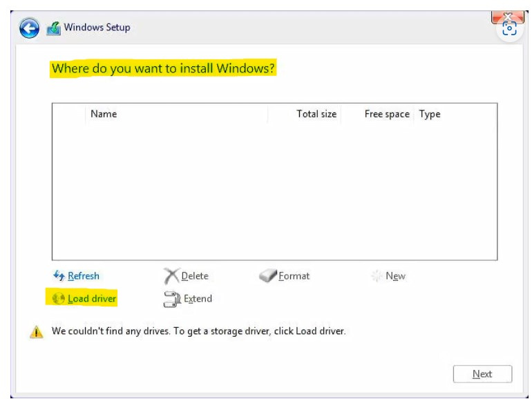
Task: Click the Refresh arrows icon
Action: 59,275
